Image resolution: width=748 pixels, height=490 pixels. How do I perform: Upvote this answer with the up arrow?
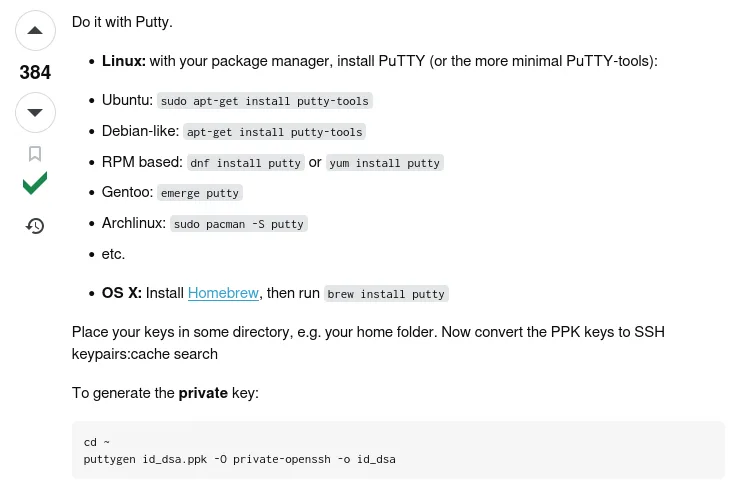click(35, 31)
